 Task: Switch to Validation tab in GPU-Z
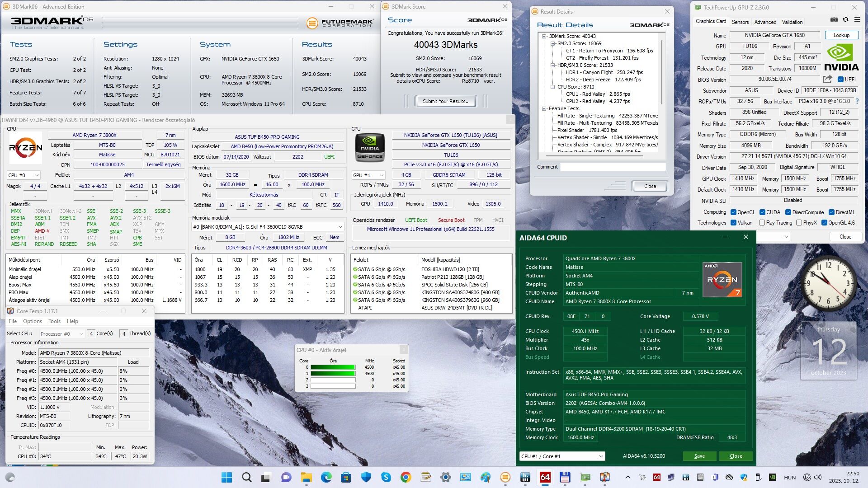click(x=792, y=22)
